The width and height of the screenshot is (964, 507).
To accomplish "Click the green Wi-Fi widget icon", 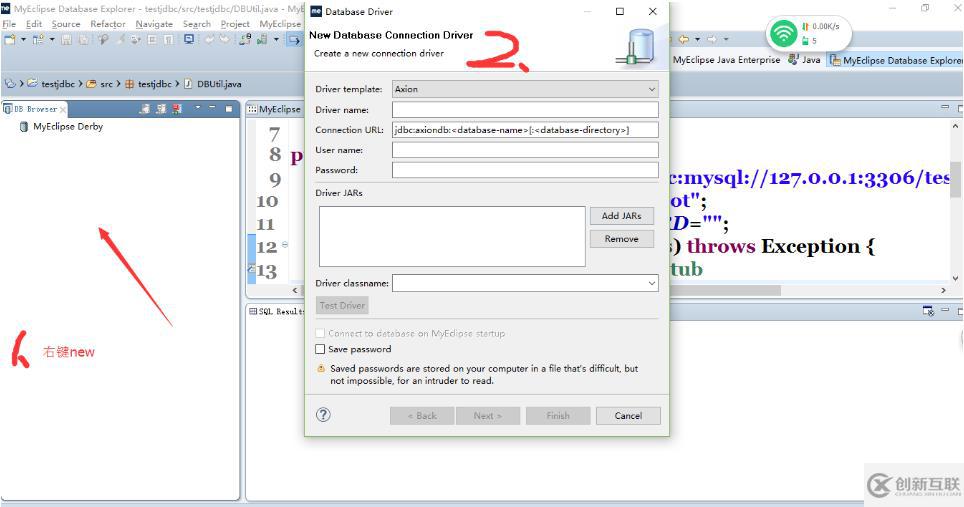I will (x=783, y=33).
